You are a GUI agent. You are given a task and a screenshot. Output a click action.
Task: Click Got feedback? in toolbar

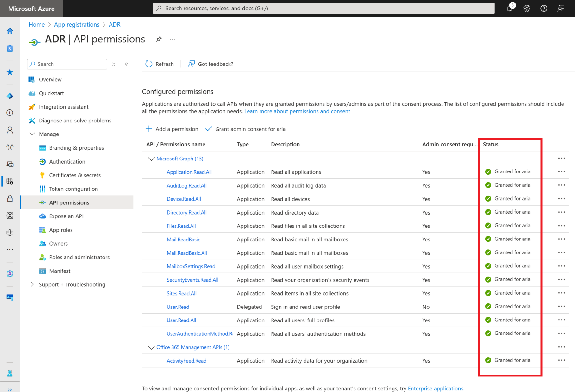(x=210, y=64)
